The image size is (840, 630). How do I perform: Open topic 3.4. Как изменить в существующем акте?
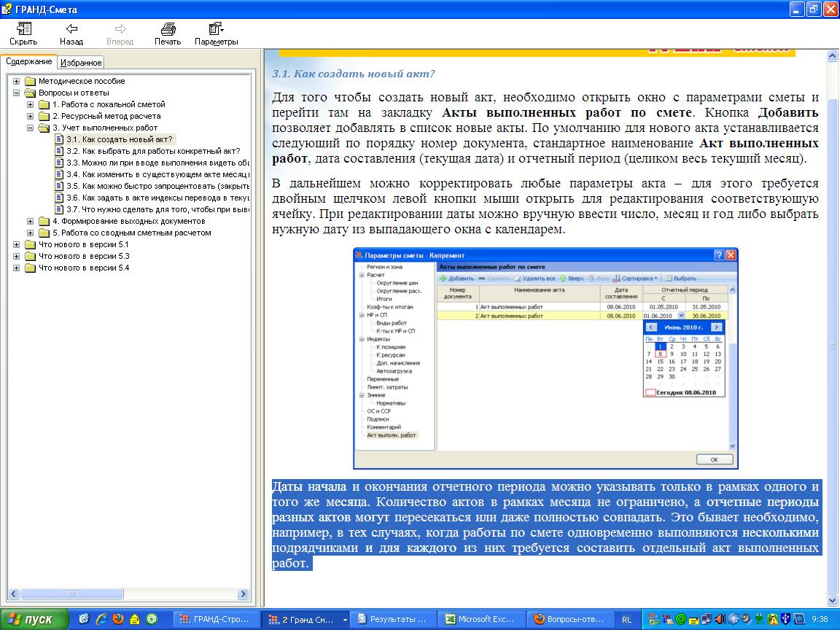(x=157, y=175)
